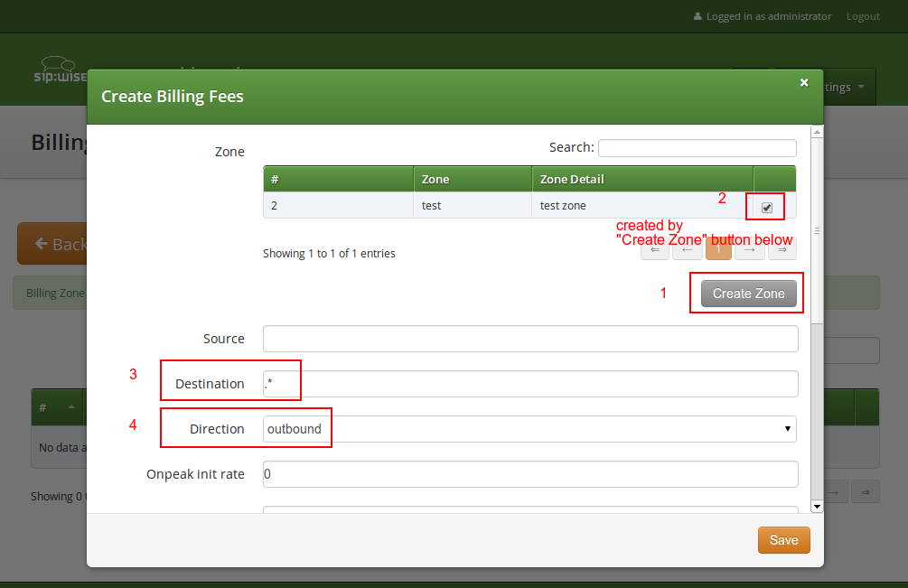
Task: Sort the table by the # column header
Action: [x=338, y=178]
